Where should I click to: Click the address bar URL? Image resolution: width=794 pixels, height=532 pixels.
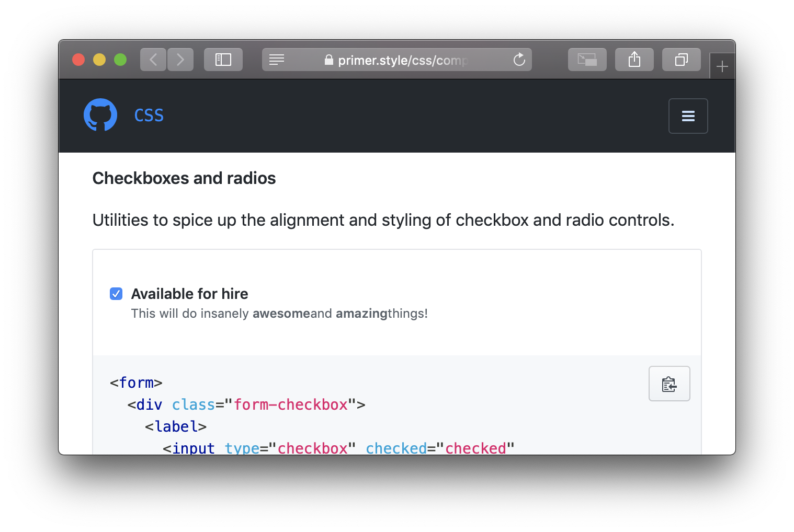[403, 60]
